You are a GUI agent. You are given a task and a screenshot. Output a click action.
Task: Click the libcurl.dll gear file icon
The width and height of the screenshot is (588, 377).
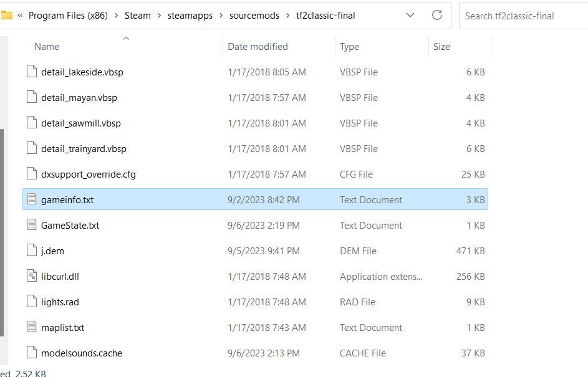[32, 276]
